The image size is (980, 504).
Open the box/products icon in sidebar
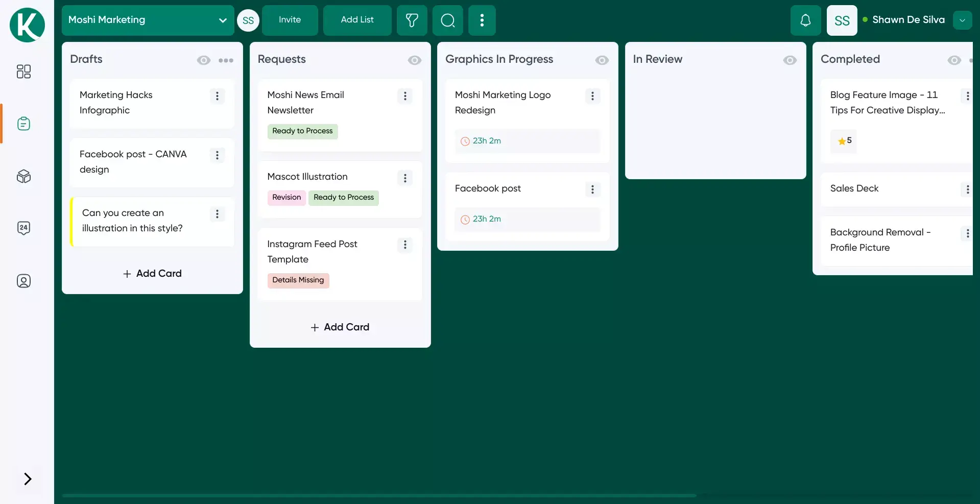coord(23,177)
